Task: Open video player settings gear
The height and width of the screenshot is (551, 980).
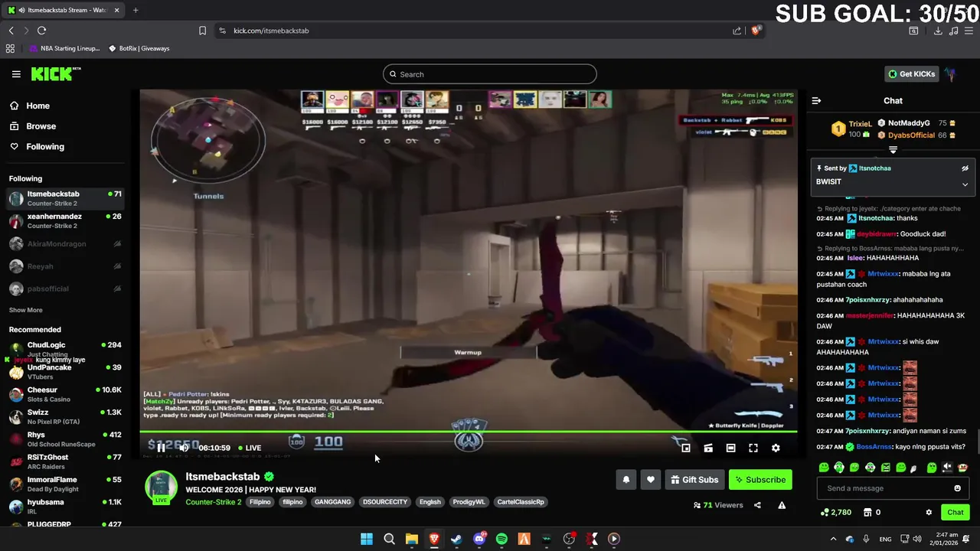Action: [x=776, y=448]
